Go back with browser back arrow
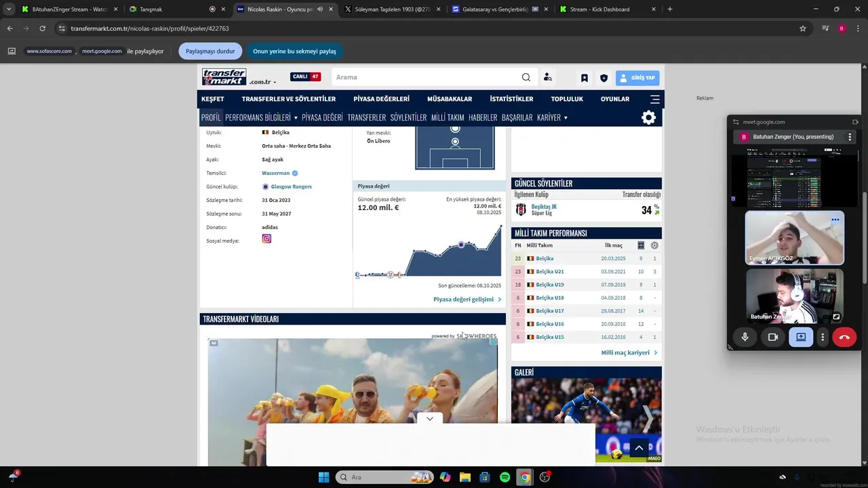Image resolution: width=868 pixels, height=488 pixels. 9,28
